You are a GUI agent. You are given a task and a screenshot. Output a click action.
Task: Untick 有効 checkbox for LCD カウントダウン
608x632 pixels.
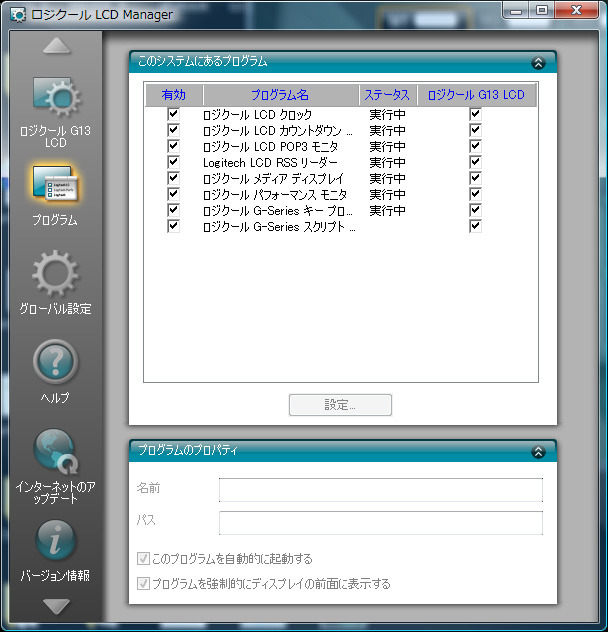(x=173, y=130)
